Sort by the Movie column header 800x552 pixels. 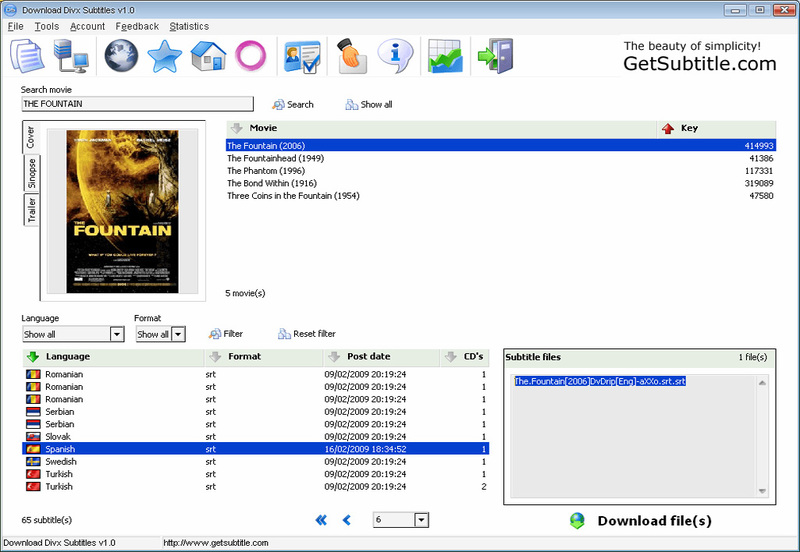(441, 128)
